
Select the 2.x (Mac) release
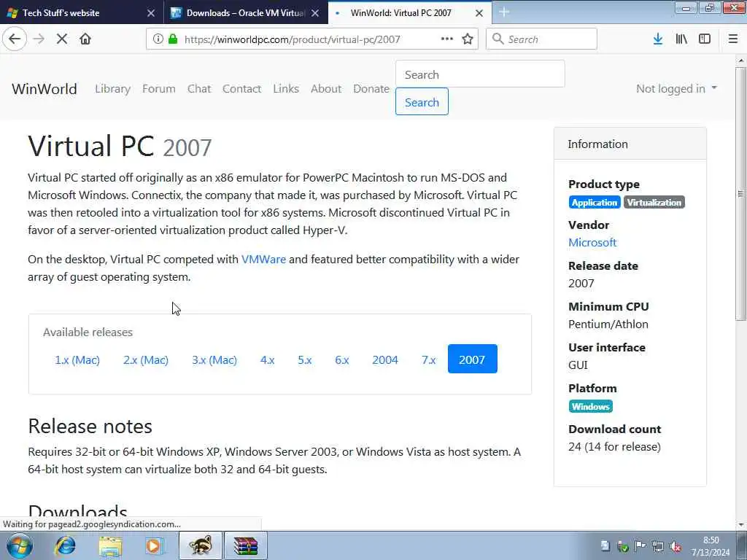[x=146, y=359]
